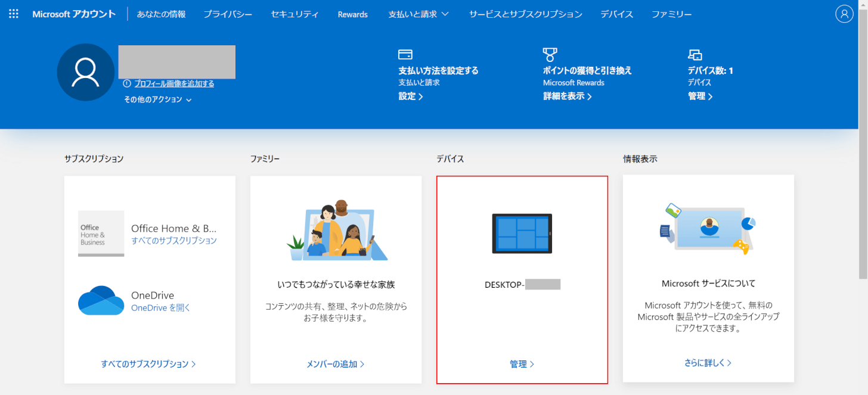The height and width of the screenshot is (395, 868).
Task: Click OneDrive を開く link
Action: tap(160, 308)
